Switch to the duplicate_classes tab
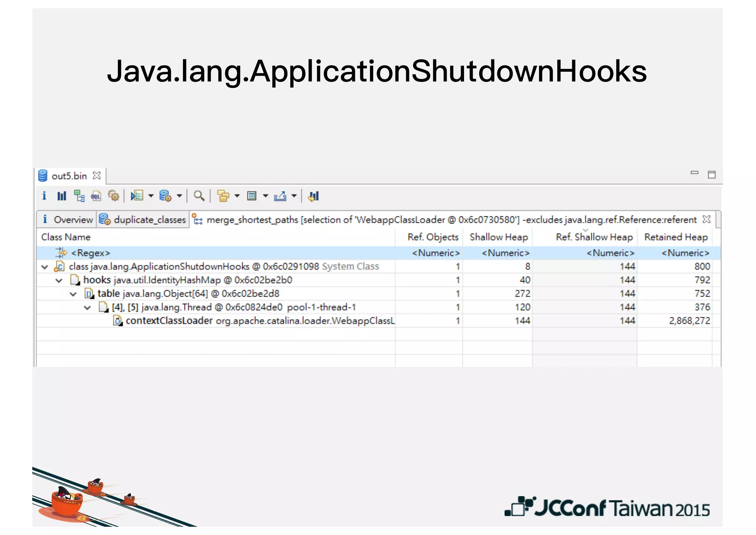756x535 pixels. coord(143,219)
